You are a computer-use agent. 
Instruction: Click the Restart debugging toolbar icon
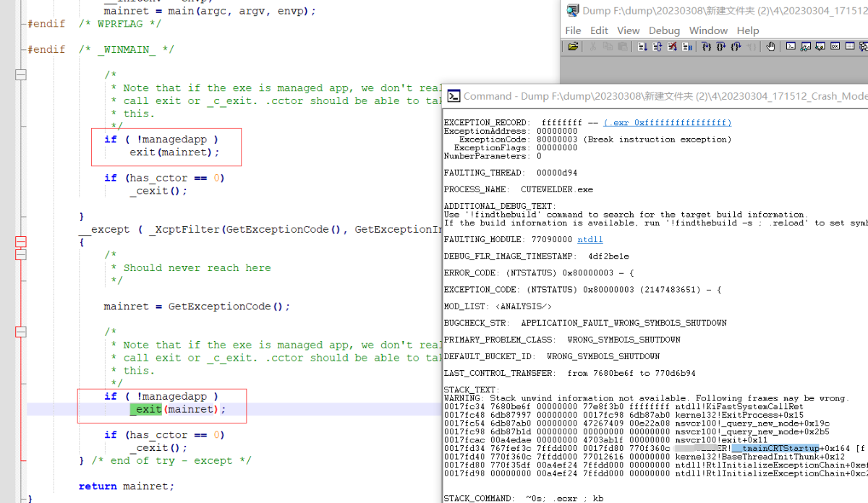click(x=658, y=47)
